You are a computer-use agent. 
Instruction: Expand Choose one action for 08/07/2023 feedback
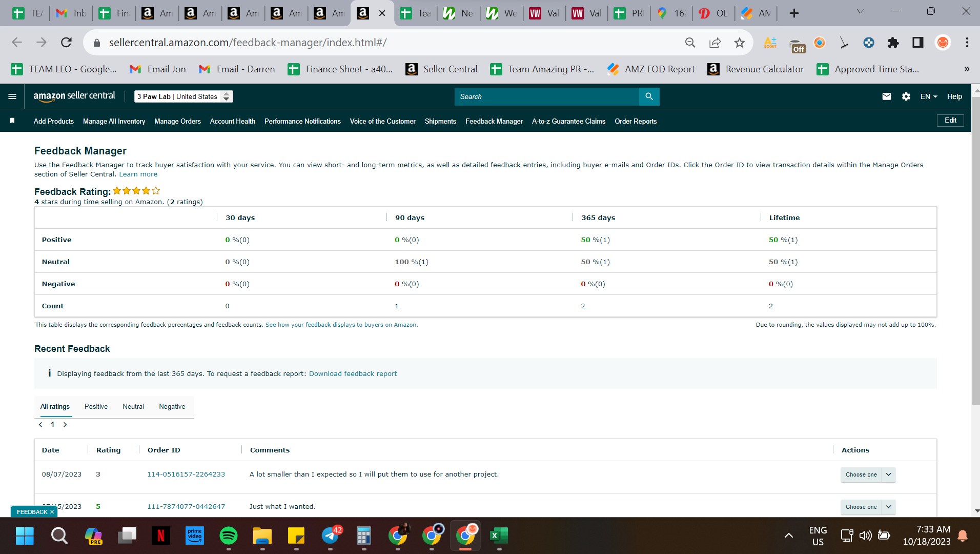click(x=868, y=474)
